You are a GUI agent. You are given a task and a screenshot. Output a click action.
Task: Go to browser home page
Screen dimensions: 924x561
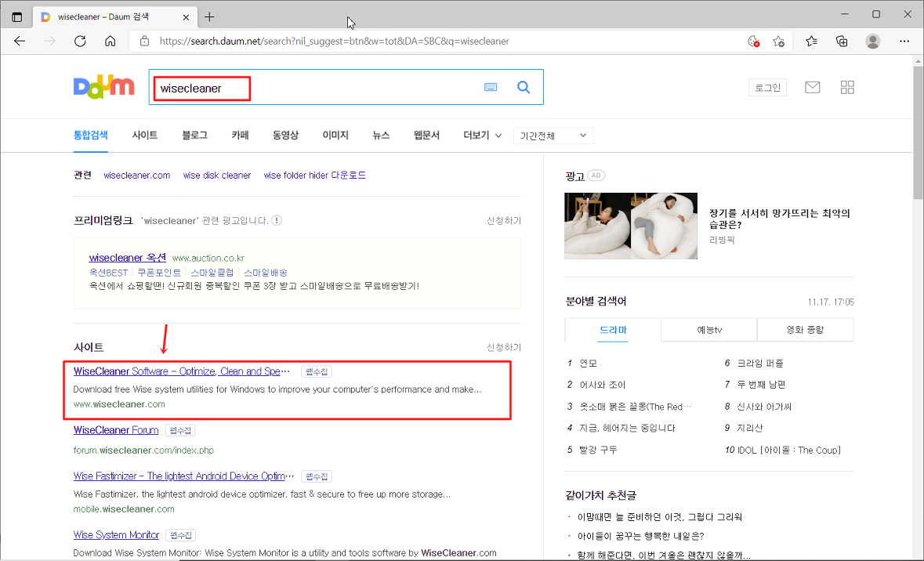(111, 42)
